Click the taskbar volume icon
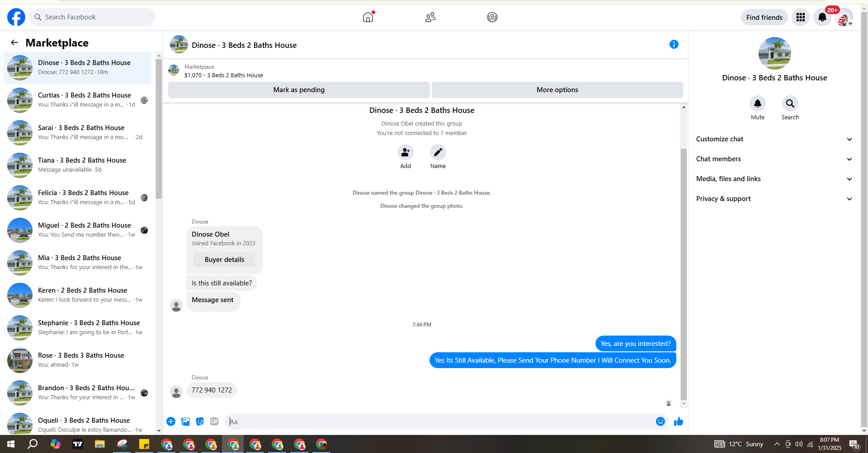 click(799, 444)
